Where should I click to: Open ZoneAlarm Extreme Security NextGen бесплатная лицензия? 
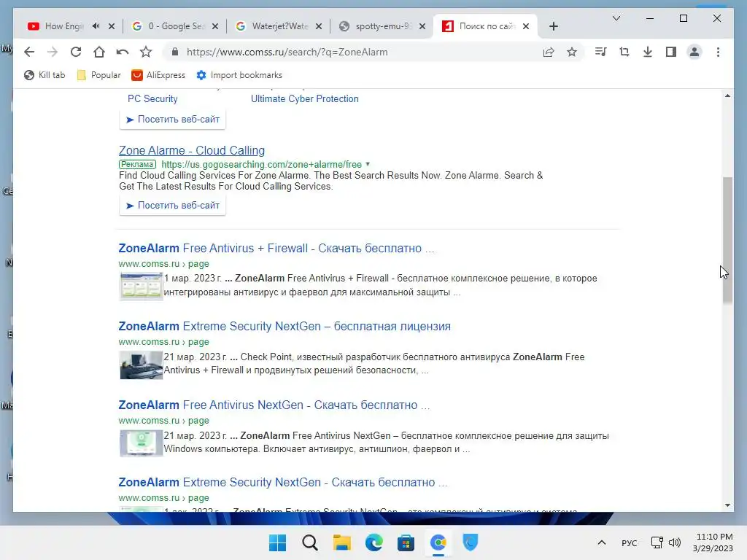coord(285,326)
